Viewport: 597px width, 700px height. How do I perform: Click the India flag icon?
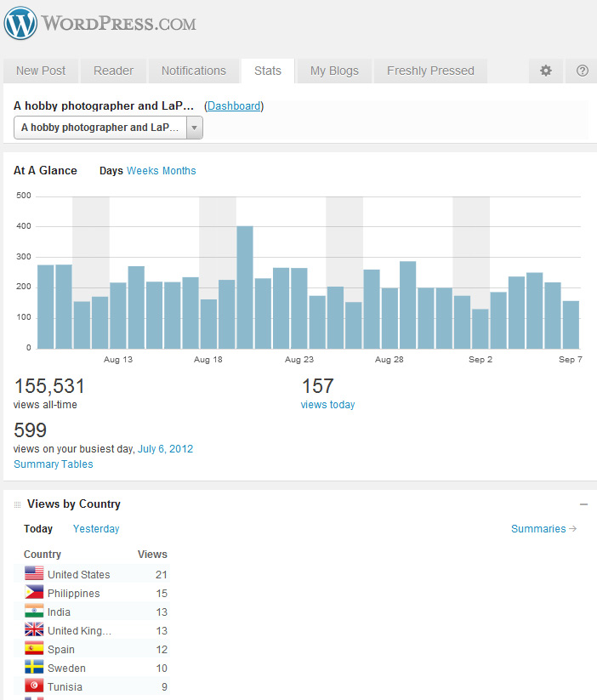pos(34,612)
